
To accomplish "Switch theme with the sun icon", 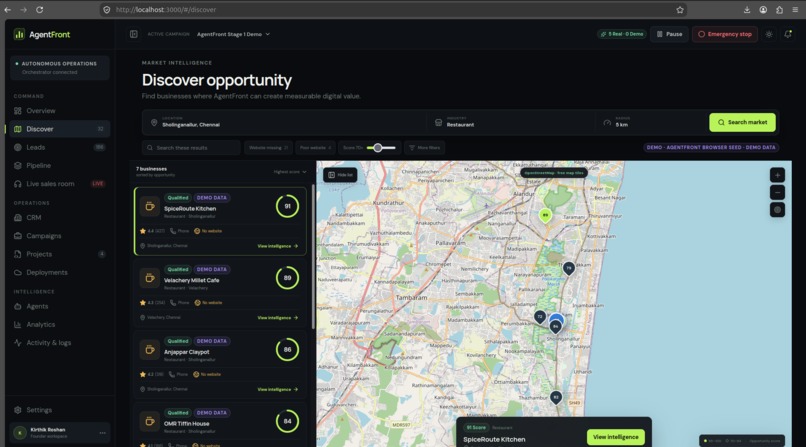I will coord(769,34).
